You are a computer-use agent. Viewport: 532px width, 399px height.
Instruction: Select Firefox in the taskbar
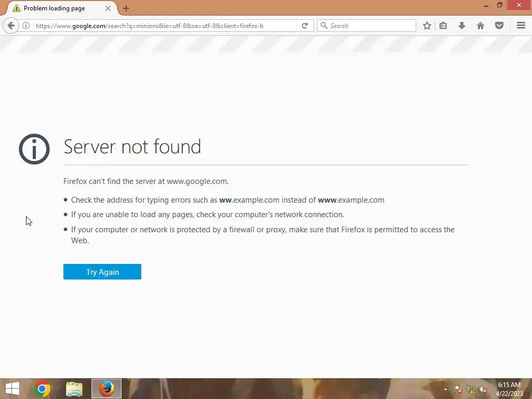click(x=107, y=389)
